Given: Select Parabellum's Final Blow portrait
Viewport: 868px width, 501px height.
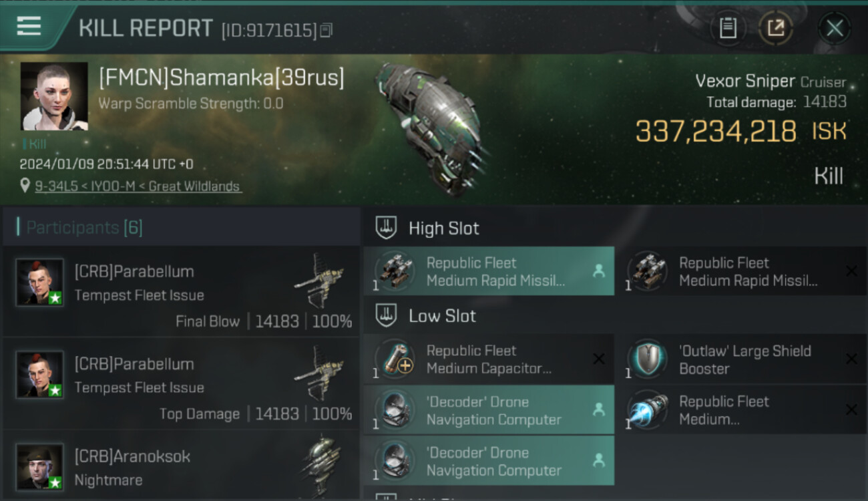Looking at the screenshot, I should [x=40, y=282].
